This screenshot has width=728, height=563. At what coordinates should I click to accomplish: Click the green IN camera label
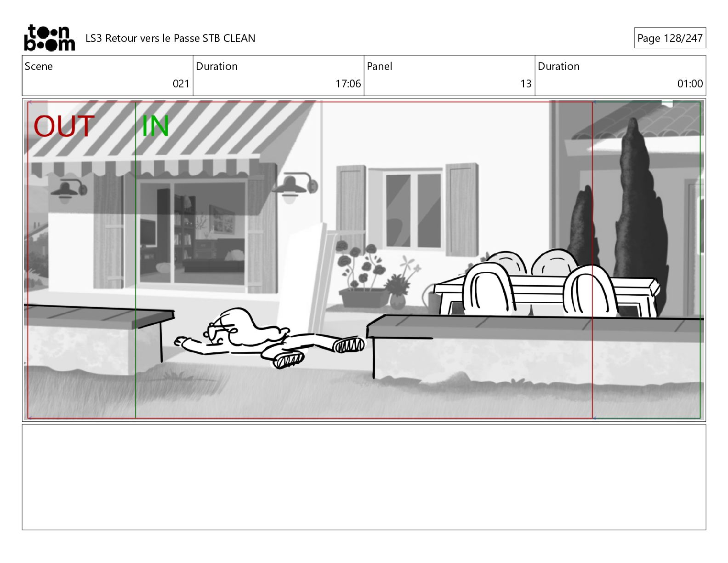pos(155,126)
